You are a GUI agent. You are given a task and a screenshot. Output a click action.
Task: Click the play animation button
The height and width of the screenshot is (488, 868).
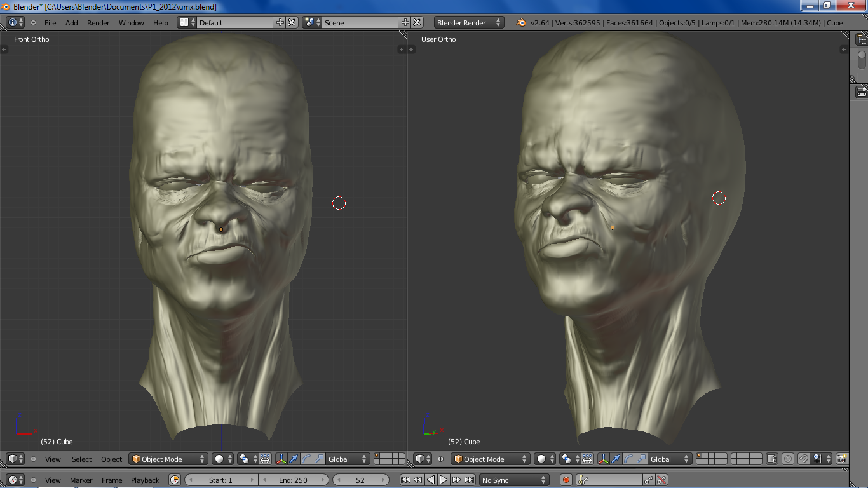click(x=444, y=480)
